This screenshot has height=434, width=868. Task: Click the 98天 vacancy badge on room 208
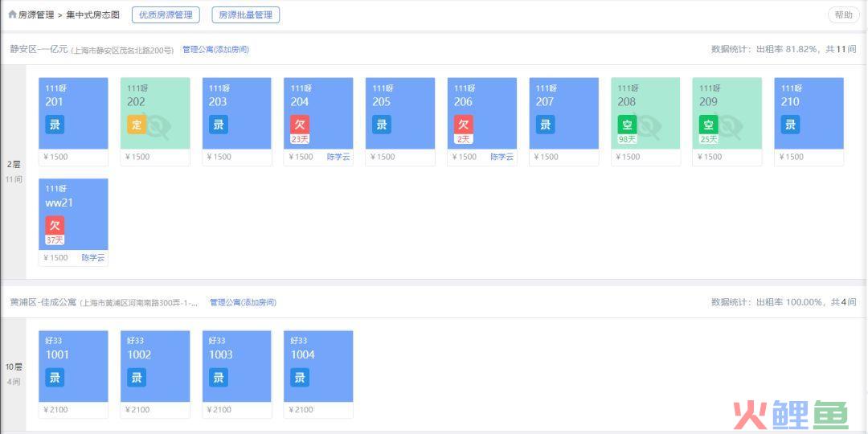point(627,139)
